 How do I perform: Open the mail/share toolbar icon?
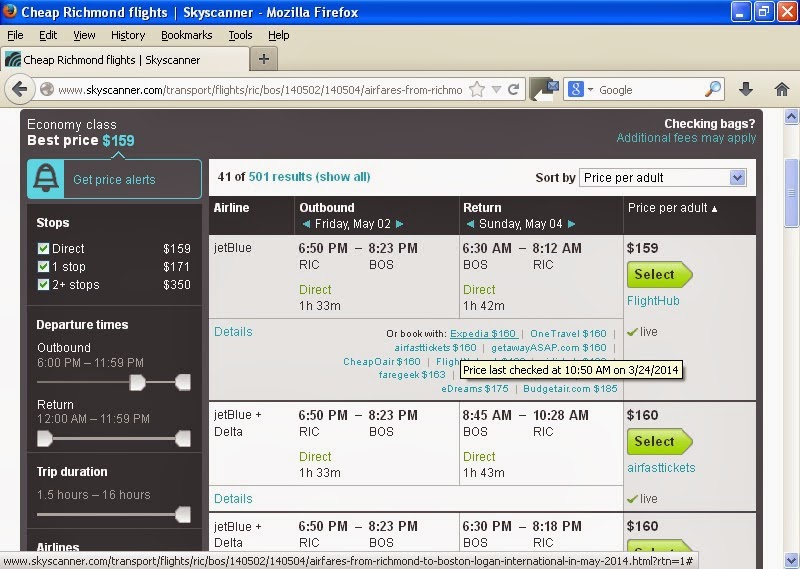click(544, 89)
